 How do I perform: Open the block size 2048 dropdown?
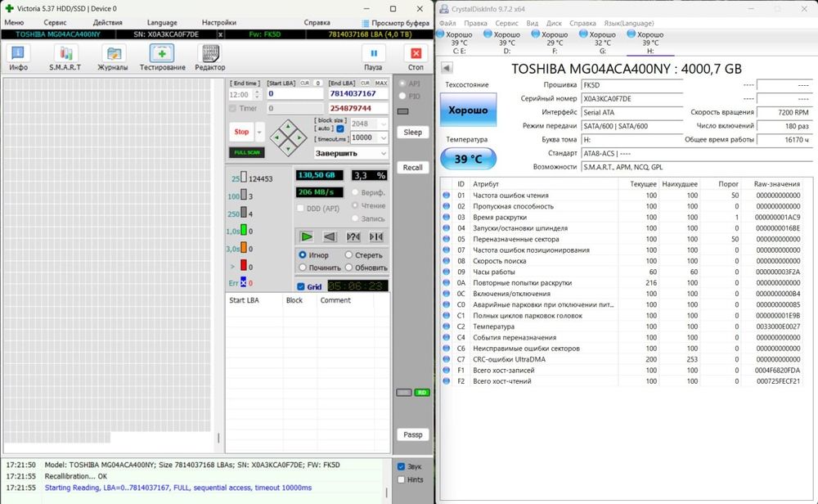384,124
